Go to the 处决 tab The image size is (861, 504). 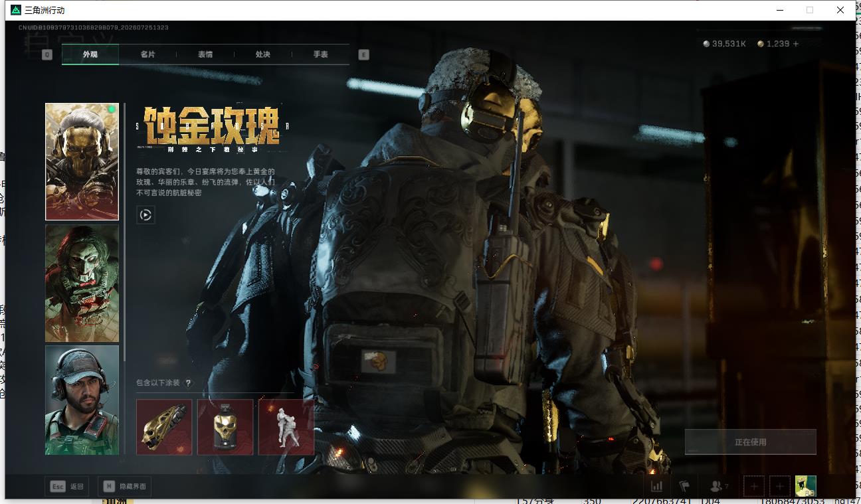(x=263, y=54)
